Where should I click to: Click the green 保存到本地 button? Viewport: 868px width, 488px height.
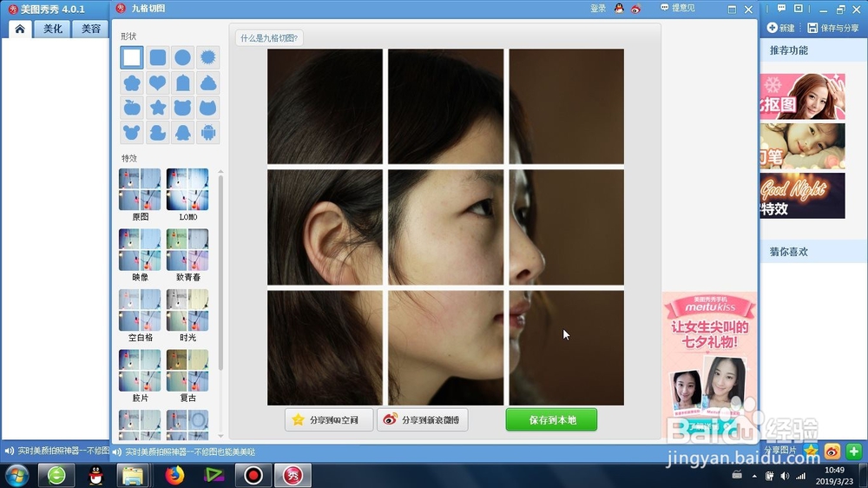(x=551, y=420)
